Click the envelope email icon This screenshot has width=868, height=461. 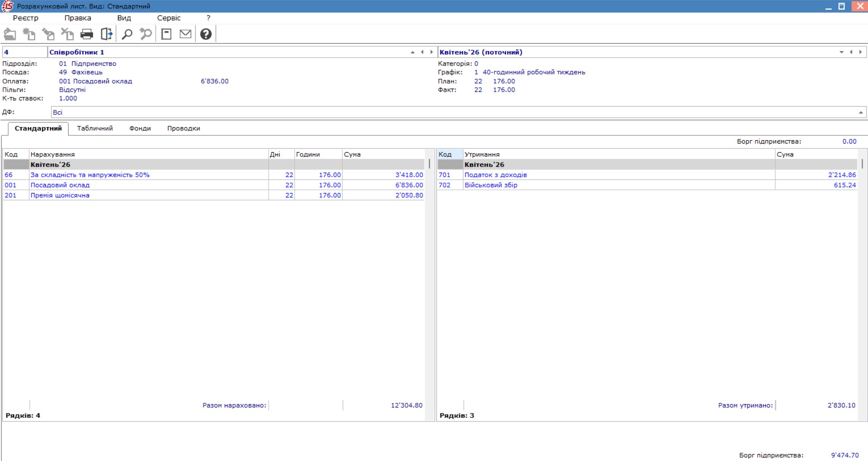[x=185, y=34]
